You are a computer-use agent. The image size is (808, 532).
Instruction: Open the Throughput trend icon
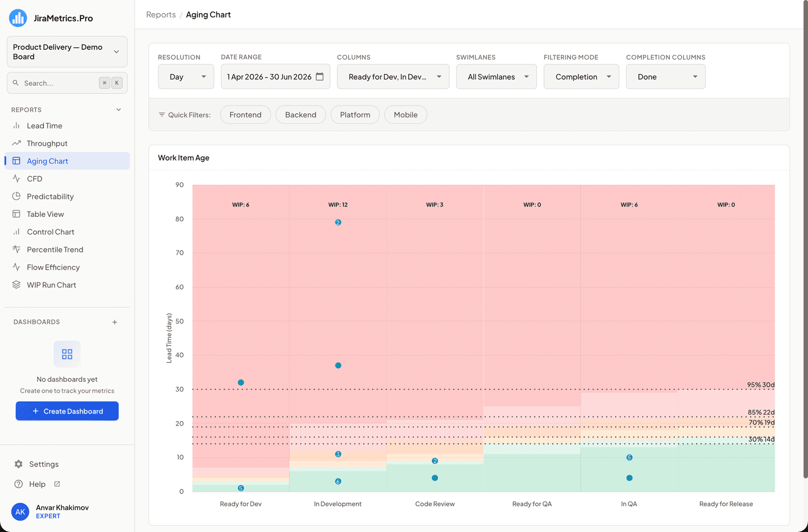click(x=16, y=143)
